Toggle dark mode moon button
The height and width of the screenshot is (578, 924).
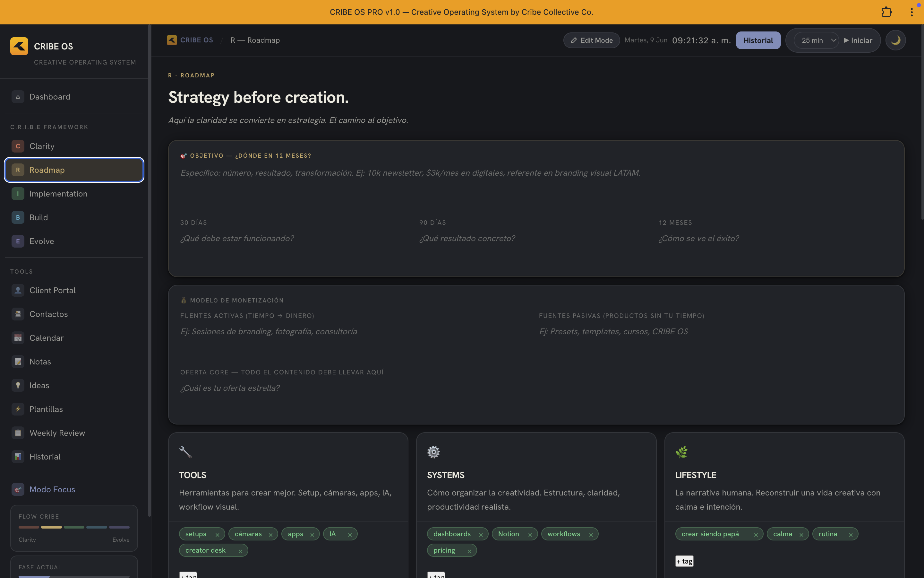coord(895,40)
